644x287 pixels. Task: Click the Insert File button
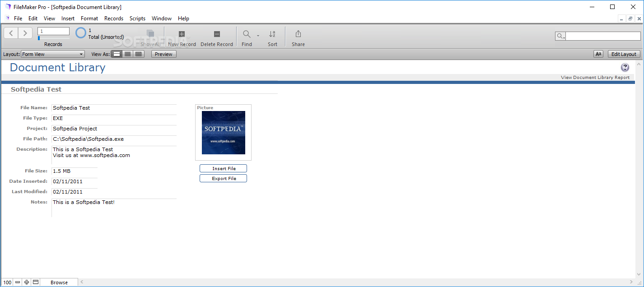coord(224,168)
